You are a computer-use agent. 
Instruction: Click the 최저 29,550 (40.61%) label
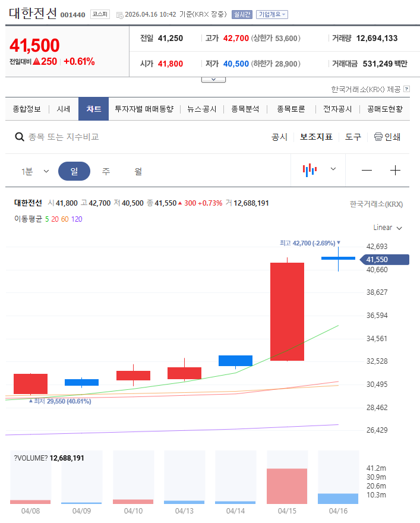point(60,401)
